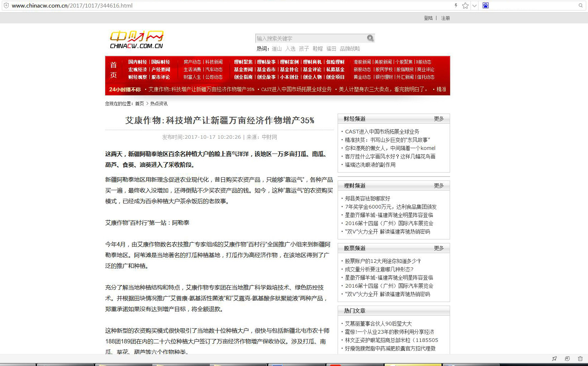Open the 登陆 login link
This screenshot has width=588, height=366.
point(428,18)
